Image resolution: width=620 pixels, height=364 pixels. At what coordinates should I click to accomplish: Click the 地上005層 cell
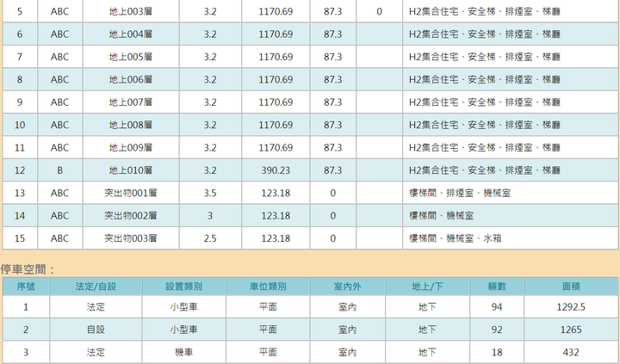(x=131, y=57)
